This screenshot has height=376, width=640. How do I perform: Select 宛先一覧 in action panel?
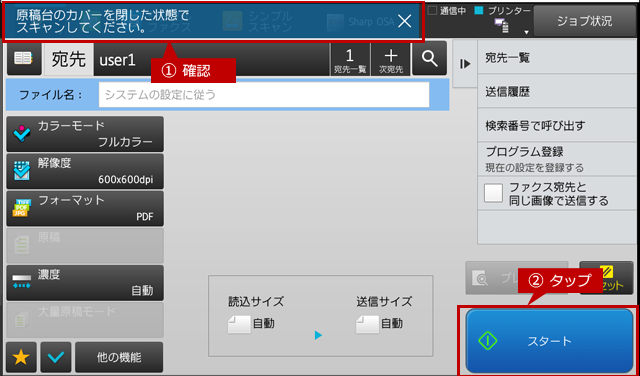[557, 58]
